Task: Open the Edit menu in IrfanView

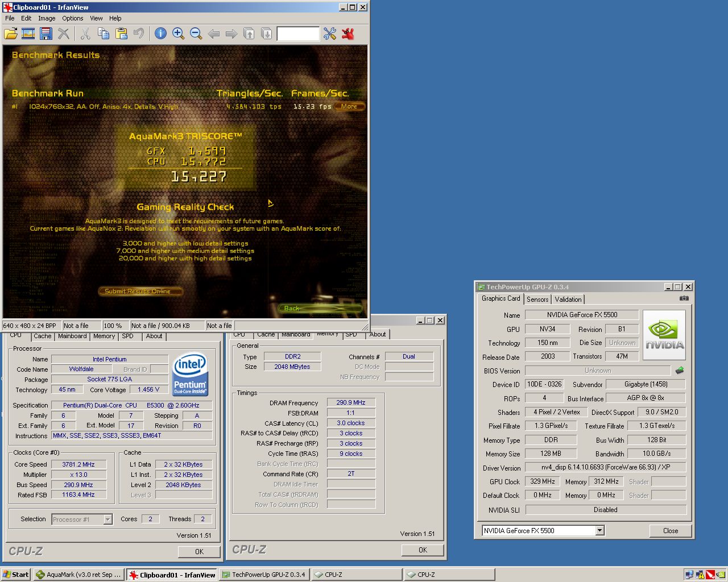Action: pos(26,18)
